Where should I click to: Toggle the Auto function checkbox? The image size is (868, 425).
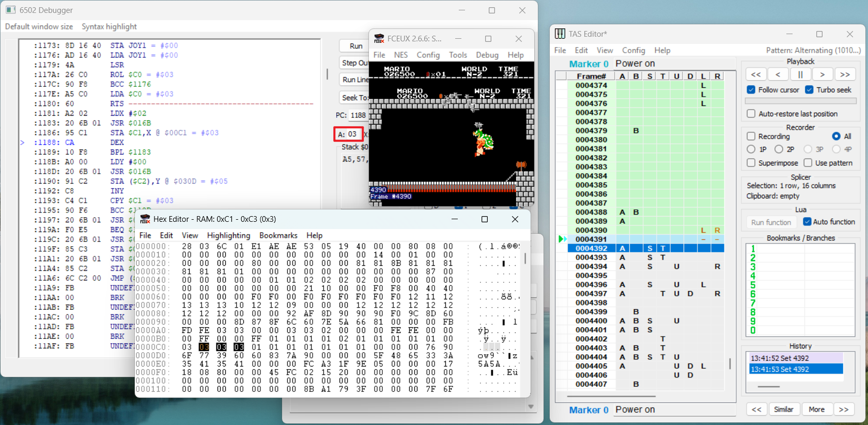[x=807, y=222]
